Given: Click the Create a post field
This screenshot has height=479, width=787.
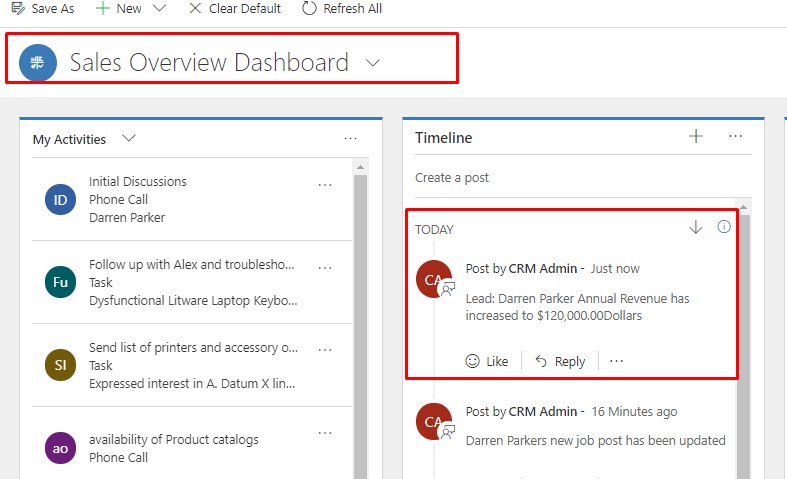Looking at the screenshot, I should tap(583, 178).
